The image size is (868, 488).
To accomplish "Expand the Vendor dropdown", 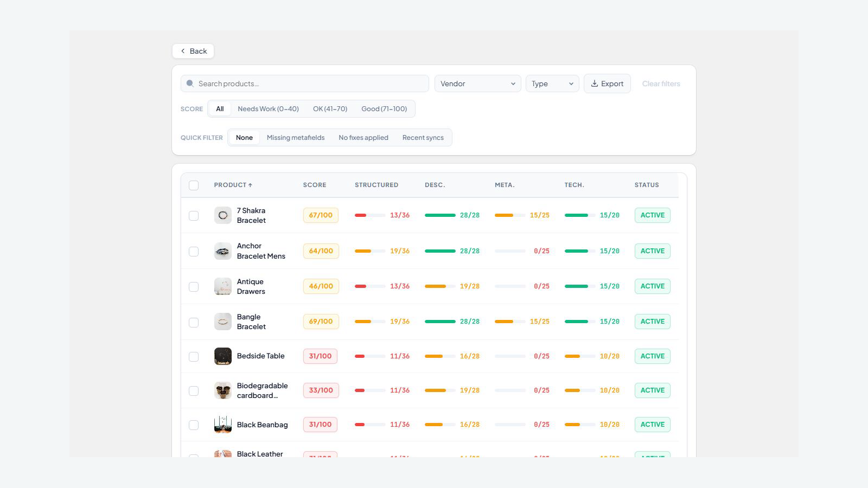I will pos(478,84).
